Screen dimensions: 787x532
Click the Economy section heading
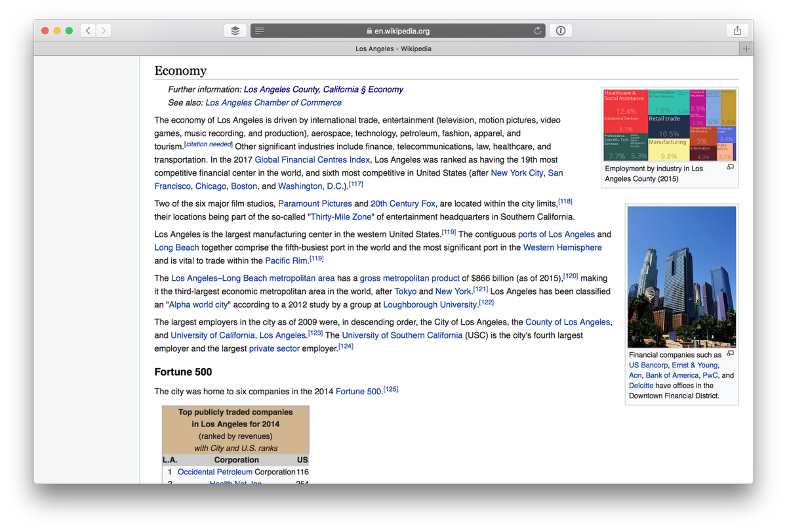[x=180, y=71]
